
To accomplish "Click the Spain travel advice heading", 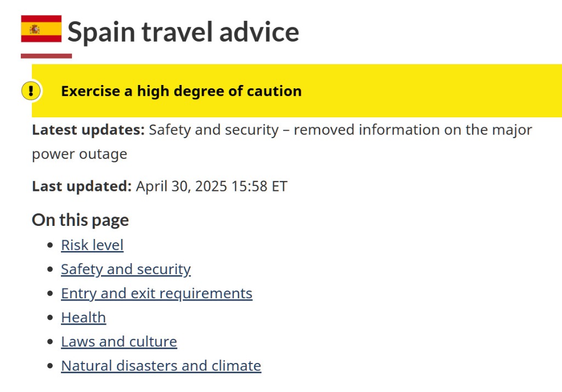I will 183,32.
